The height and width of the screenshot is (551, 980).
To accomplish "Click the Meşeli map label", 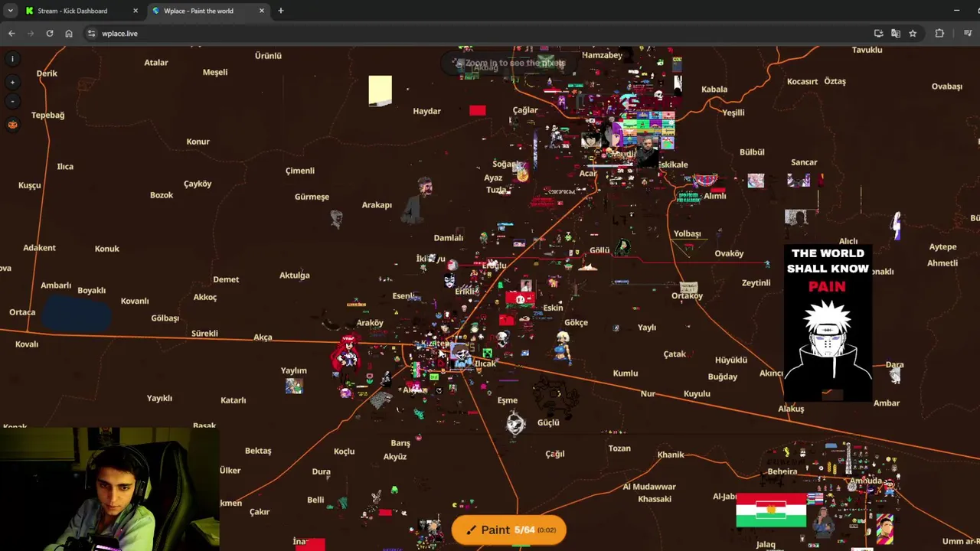I will [215, 73].
